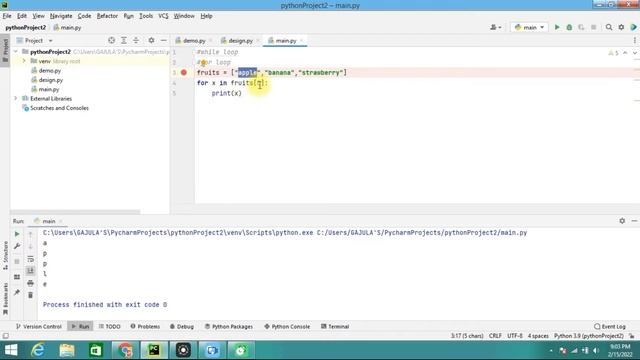Open the Navigate menu
This screenshot has width=640, height=360.
(61, 16)
